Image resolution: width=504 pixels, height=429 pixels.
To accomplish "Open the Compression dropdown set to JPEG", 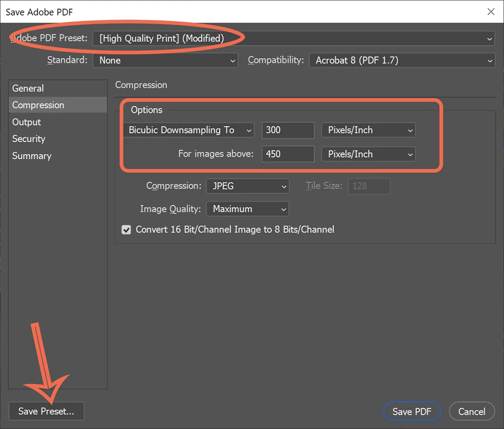I will coord(247,186).
